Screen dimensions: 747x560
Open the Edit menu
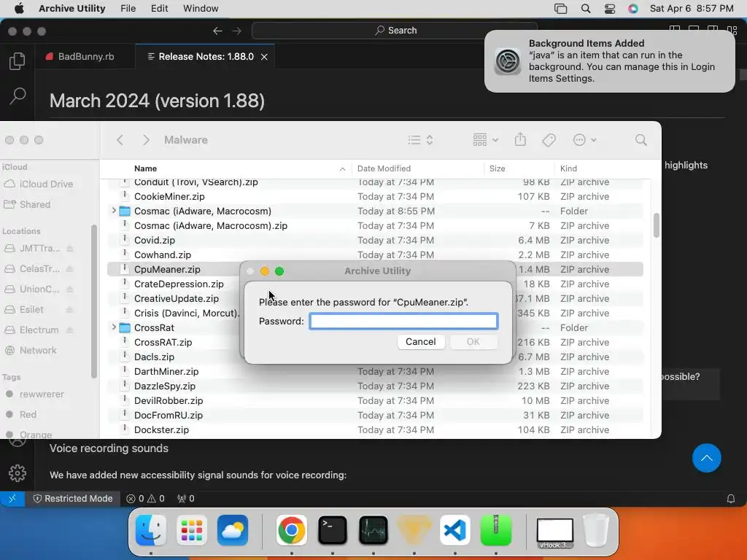(x=159, y=9)
